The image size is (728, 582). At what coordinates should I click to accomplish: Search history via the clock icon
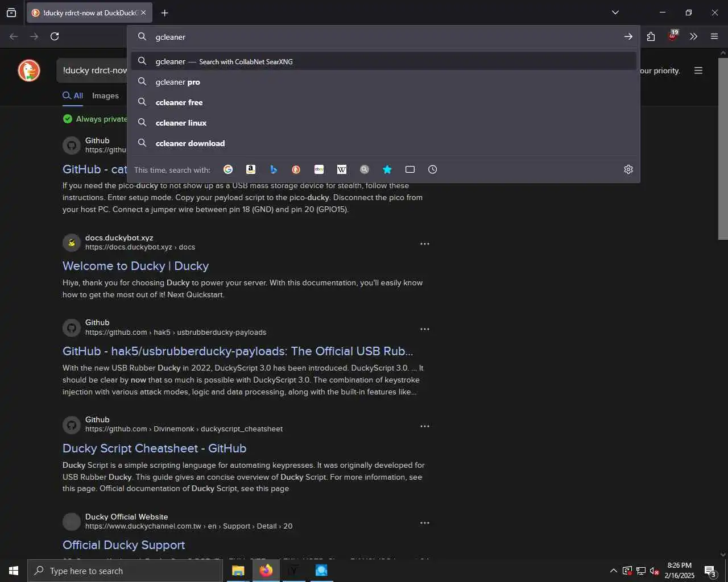(x=433, y=169)
